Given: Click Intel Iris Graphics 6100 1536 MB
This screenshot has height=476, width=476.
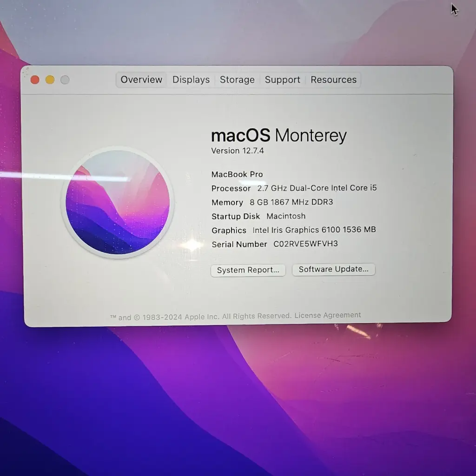Looking at the screenshot, I should (x=314, y=230).
